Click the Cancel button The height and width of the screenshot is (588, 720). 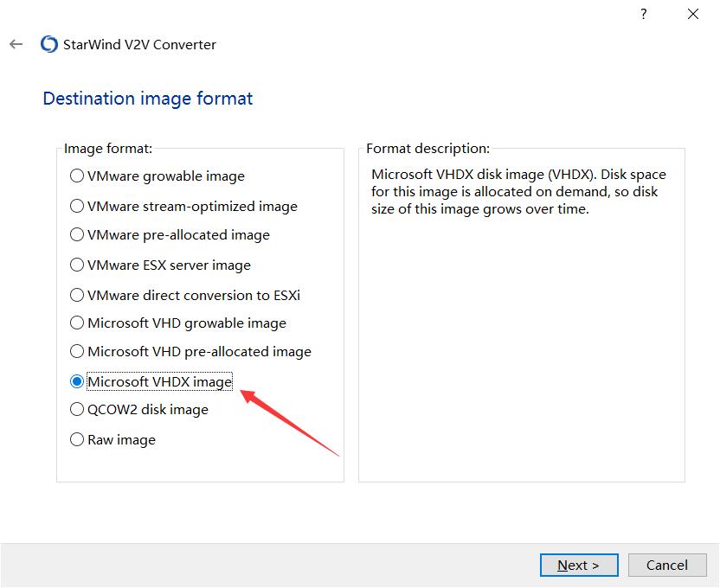tap(666, 565)
